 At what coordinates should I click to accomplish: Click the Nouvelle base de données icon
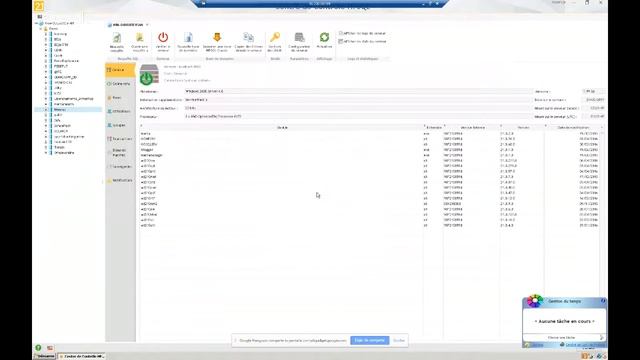tap(188, 38)
